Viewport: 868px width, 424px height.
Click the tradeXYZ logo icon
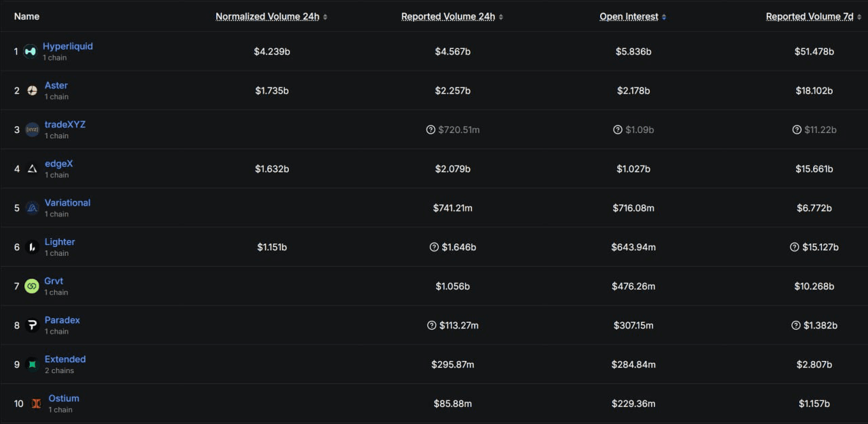click(x=32, y=130)
